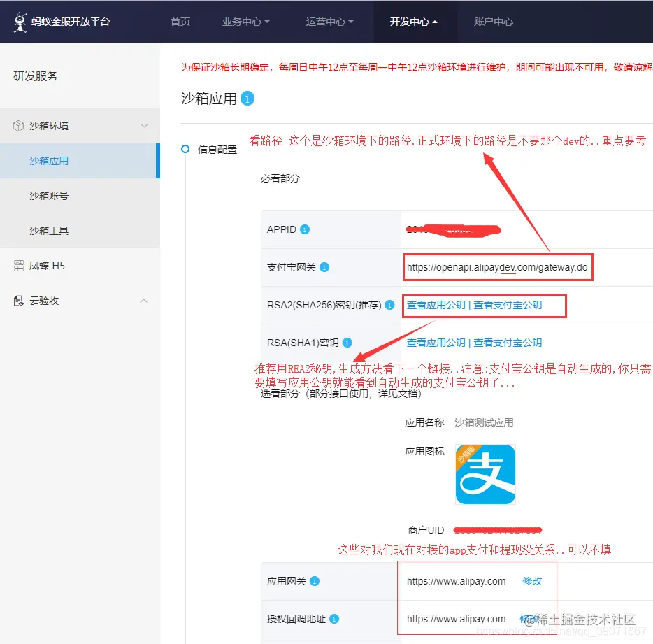Click the info icon next to RSA2(SHA256)密钥
Viewport: 653px width, 644px height.
(x=389, y=306)
